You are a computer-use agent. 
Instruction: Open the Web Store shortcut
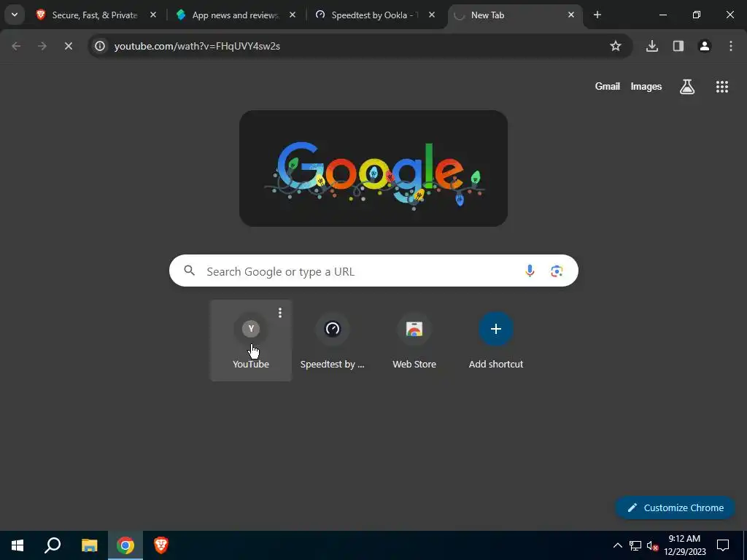[414, 341]
